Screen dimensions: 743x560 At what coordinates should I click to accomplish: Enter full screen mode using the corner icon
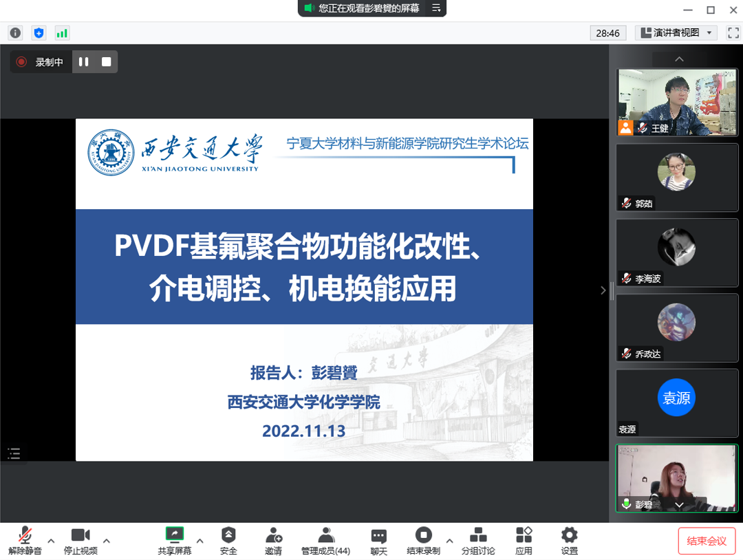pyautogui.click(x=733, y=33)
